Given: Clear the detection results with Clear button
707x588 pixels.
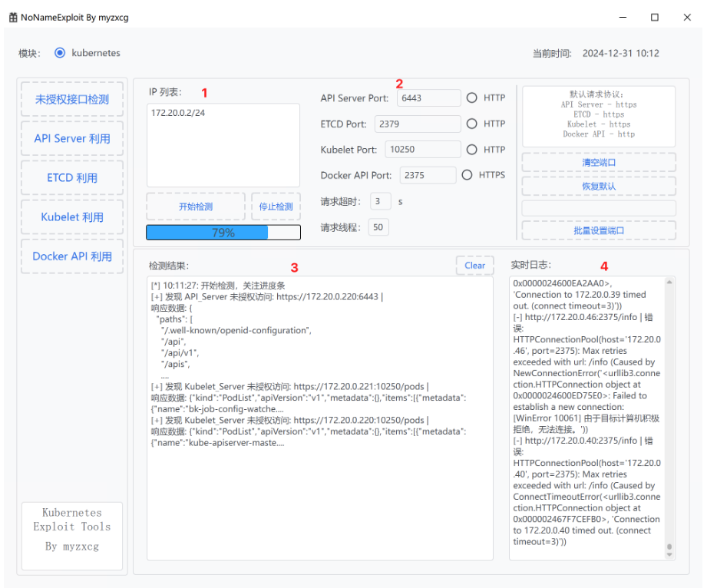Looking at the screenshot, I should [475, 266].
